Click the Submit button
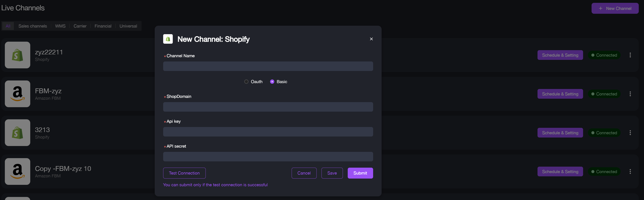This screenshot has height=200, width=644. click(360, 173)
